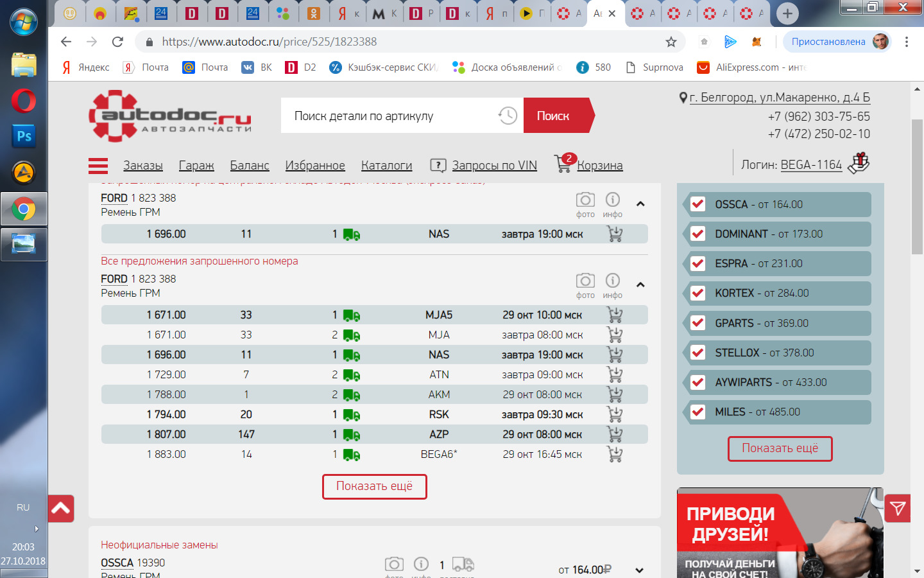Screen dimensions: 924x578
Task: Open the BEGA-1164 login link
Action: click(811, 164)
